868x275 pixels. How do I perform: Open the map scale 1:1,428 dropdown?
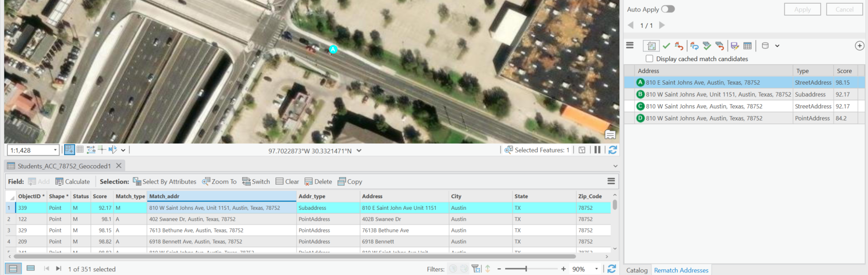(x=33, y=150)
